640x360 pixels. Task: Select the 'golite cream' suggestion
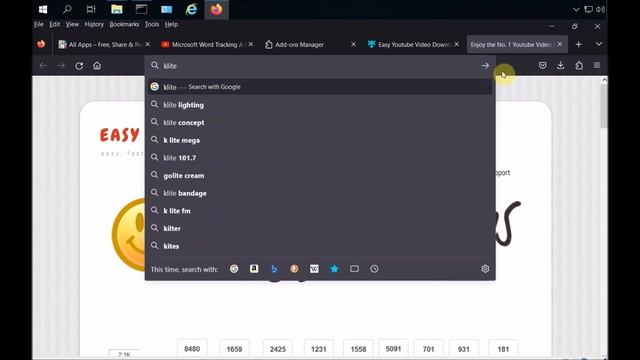pyautogui.click(x=320, y=176)
